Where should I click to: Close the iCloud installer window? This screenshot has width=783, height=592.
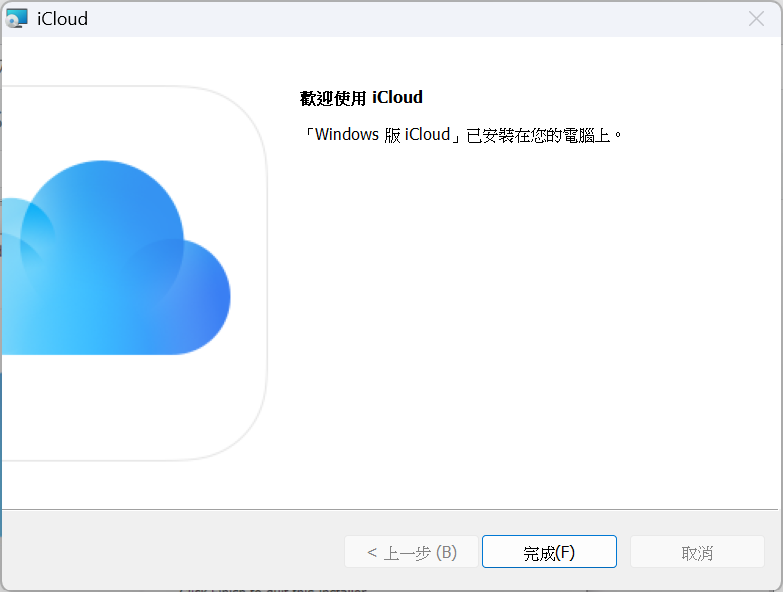[756, 19]
